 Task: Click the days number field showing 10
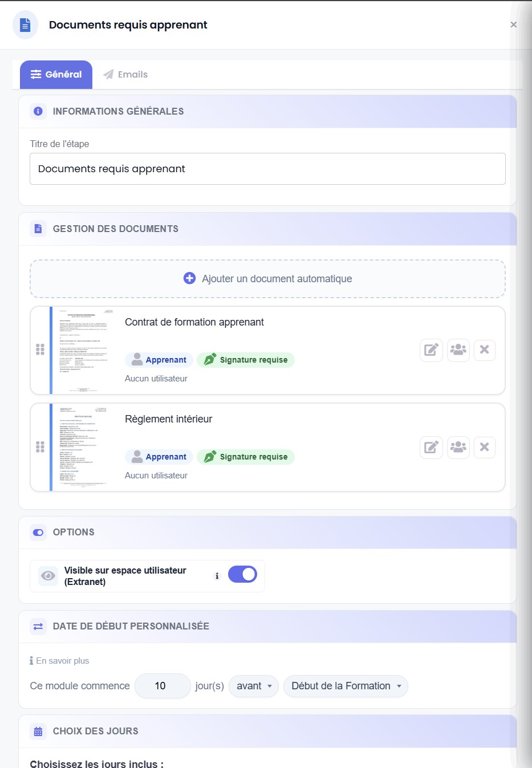pos(163,686)
